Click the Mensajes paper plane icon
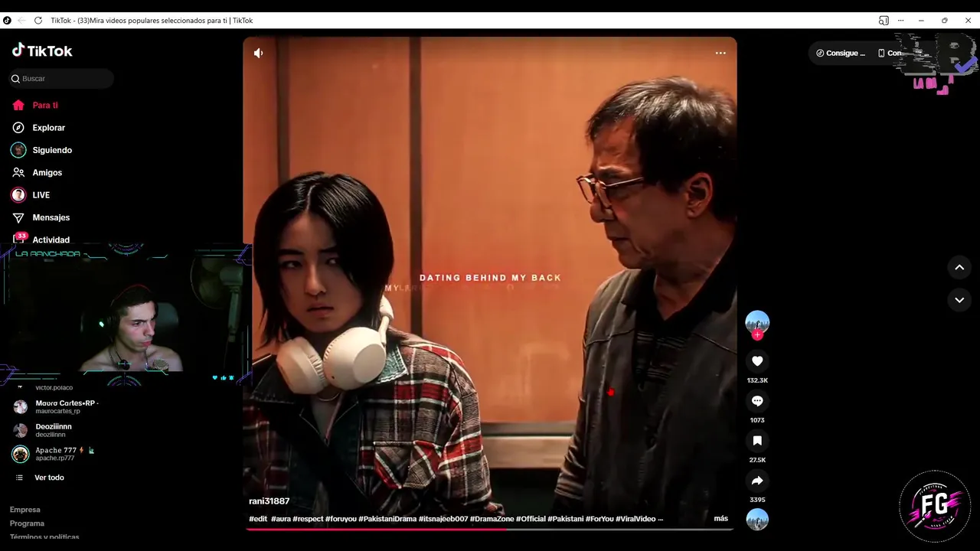 [x=18, y=217]
